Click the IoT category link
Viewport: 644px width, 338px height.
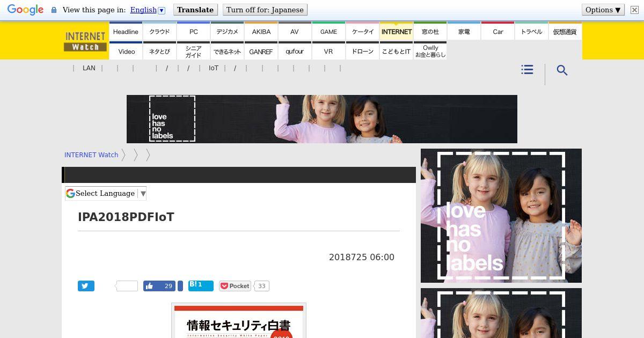[214, 68]
